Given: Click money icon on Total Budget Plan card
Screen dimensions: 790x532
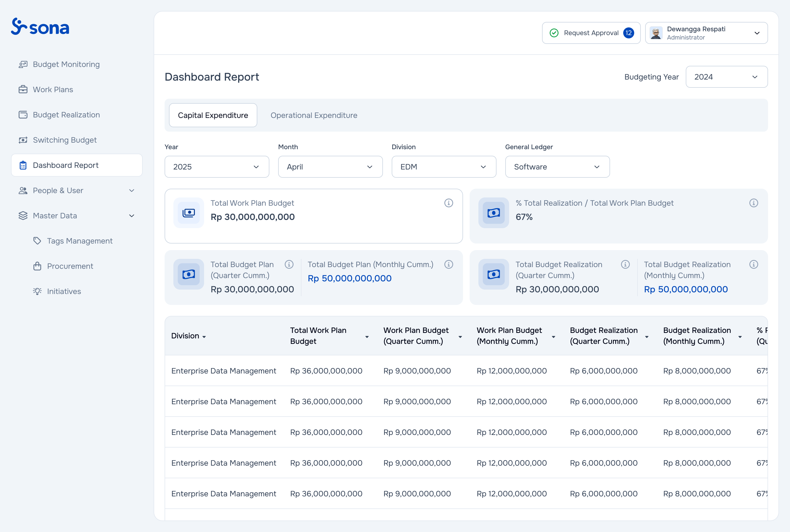Looking at the screenshot, I should [x=189, y=274].
